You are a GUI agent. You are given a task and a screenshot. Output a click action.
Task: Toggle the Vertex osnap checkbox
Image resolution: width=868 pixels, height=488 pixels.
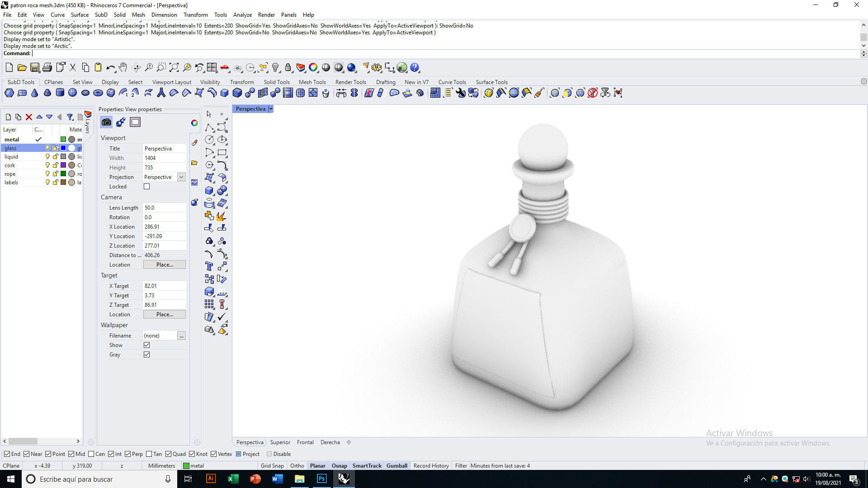pos(214,454)
